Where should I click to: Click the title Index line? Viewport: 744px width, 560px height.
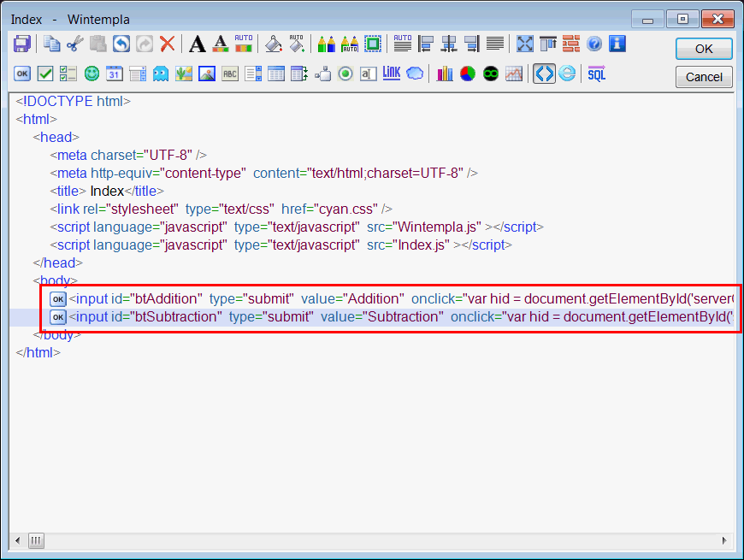tap(107, 192)
